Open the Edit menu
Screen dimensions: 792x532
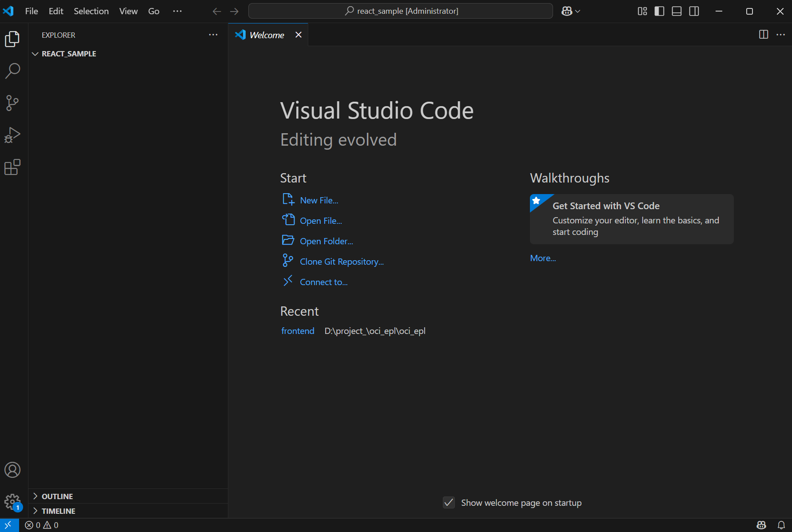tap(56, 11)
